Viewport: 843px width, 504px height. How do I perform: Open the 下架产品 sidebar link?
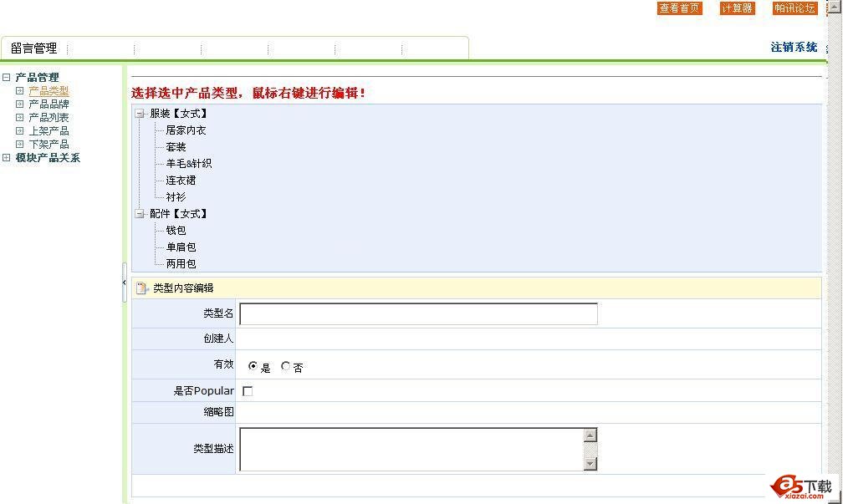(x=49, y=145)
